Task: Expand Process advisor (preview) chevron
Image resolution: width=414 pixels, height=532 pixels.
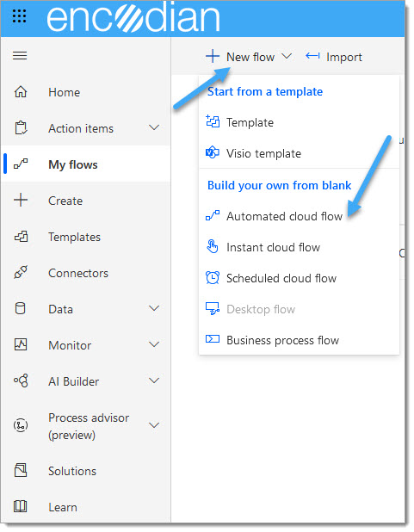Action: point(154,425)
